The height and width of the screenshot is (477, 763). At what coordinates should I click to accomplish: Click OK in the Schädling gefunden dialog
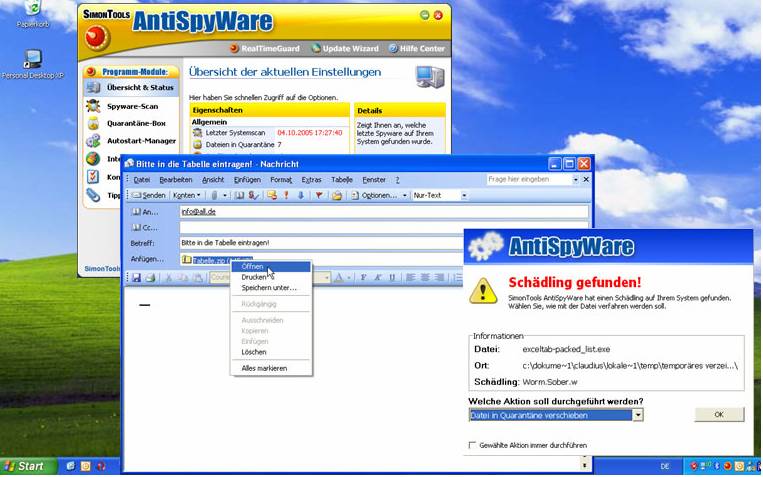pos(719,414)
